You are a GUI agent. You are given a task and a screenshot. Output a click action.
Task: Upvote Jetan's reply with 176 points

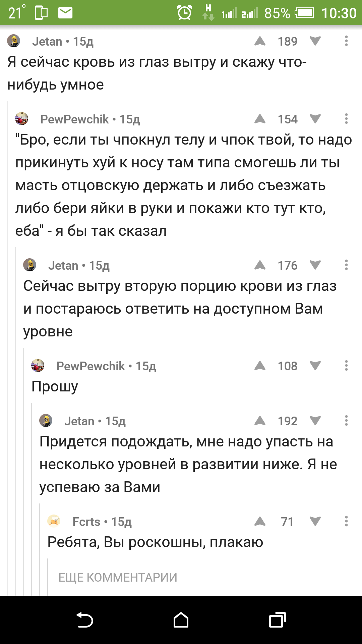click(x=260, y=265)
